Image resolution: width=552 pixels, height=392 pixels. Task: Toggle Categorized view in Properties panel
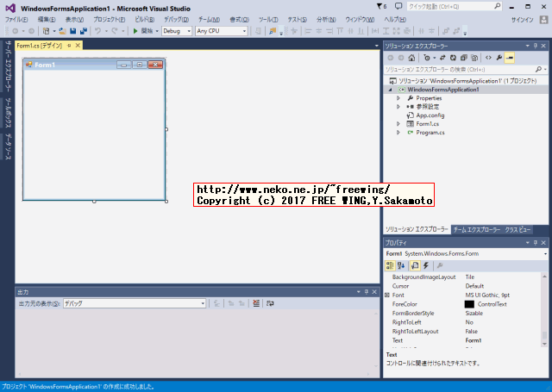coord(390,265)
